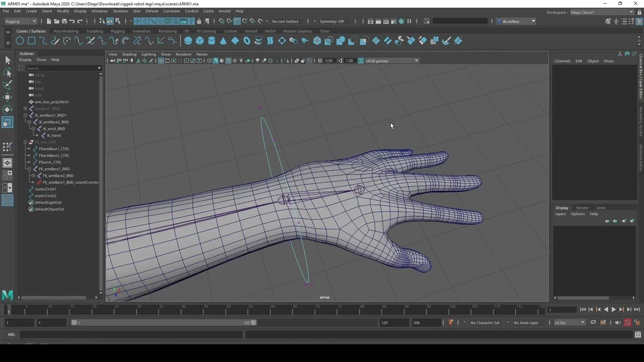The width and height of the screenshot is (644, 362).
Task: Switch to the Render layer tab
Action: pos(582,208)
